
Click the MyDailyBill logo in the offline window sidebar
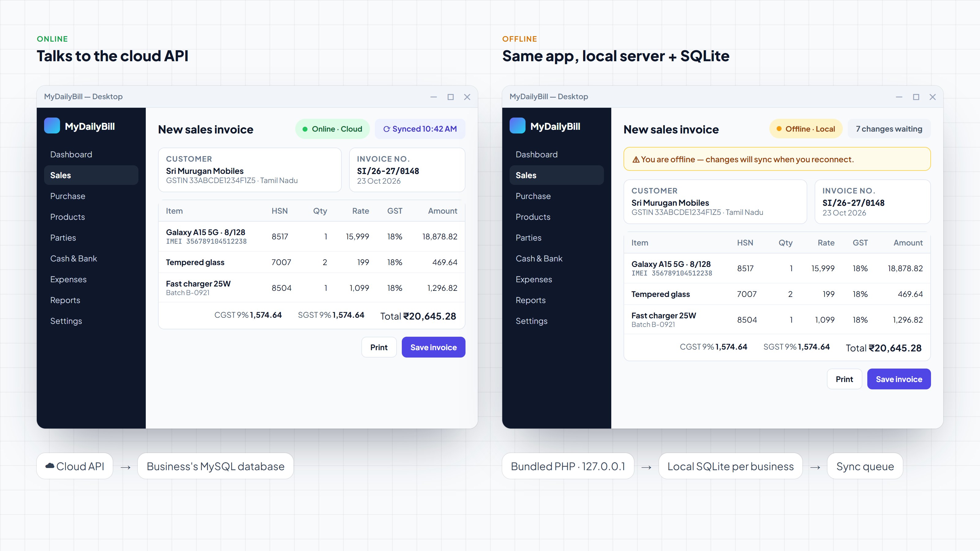click(517, 126)
